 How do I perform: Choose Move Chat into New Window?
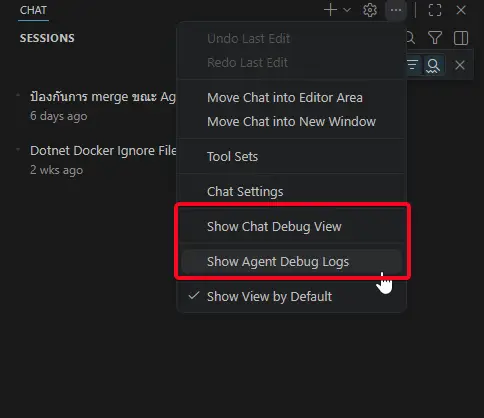pos(291,122)
